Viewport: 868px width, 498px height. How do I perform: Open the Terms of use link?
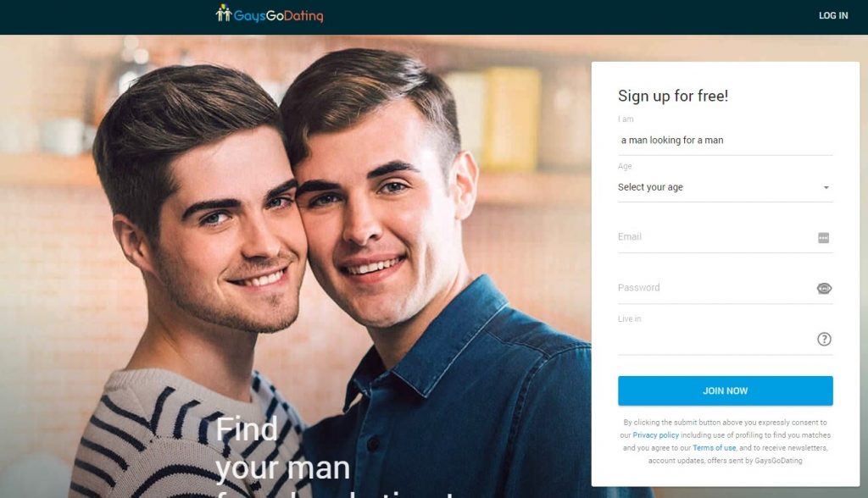pyautogui.click(x=714, y=448)
